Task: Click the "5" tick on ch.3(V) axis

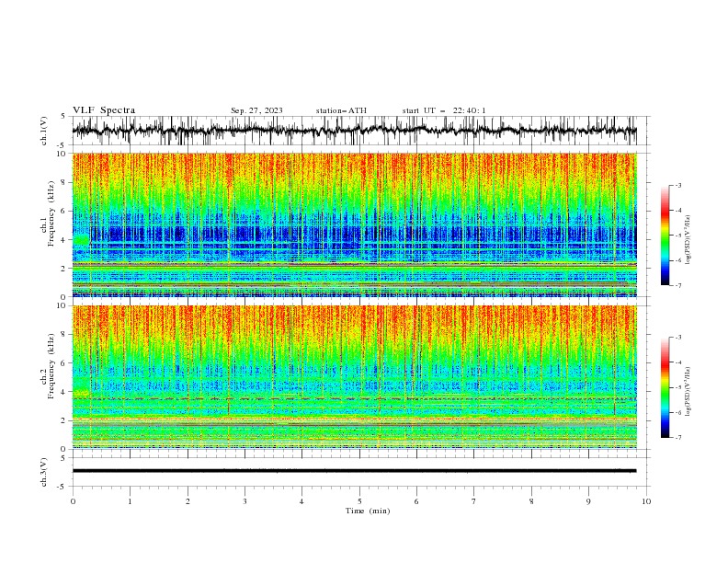Action: pyautogui.click(x=63, y=458)
